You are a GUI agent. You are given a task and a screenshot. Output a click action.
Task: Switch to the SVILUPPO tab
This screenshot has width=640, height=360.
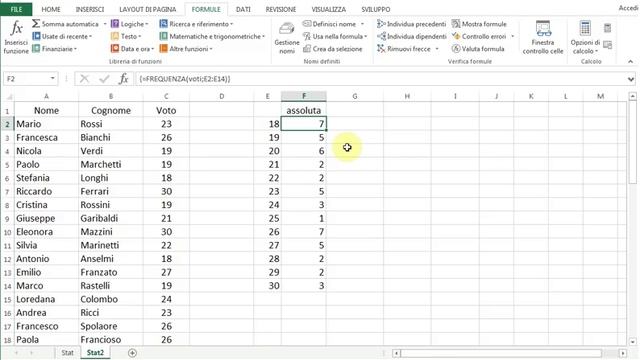pyautogui.click(x=376, y=9)
